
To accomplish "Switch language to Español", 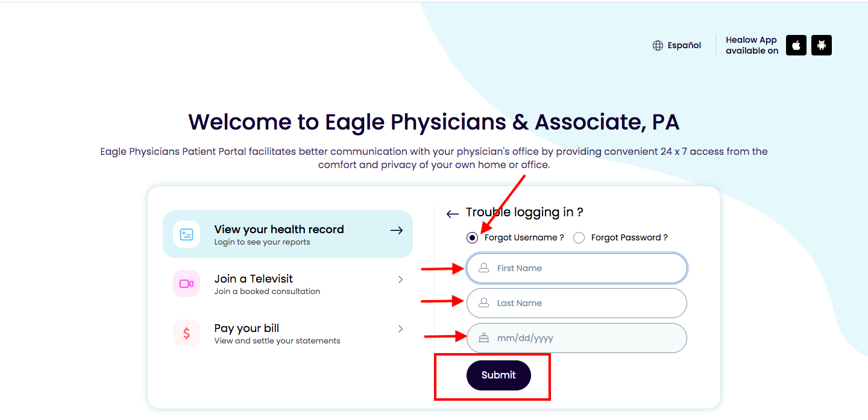I will pyautogui.click(x=684, y=45).
